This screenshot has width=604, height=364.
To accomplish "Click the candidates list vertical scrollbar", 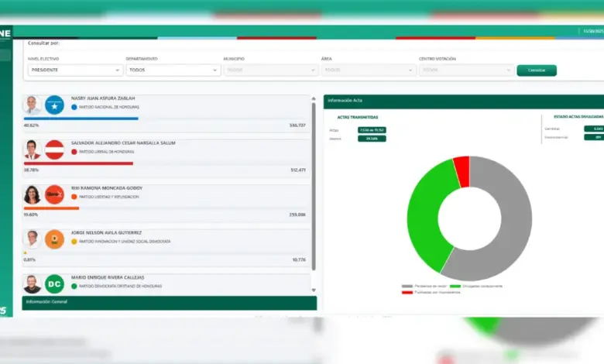I will pyautogui.click(x=314, y=186).
